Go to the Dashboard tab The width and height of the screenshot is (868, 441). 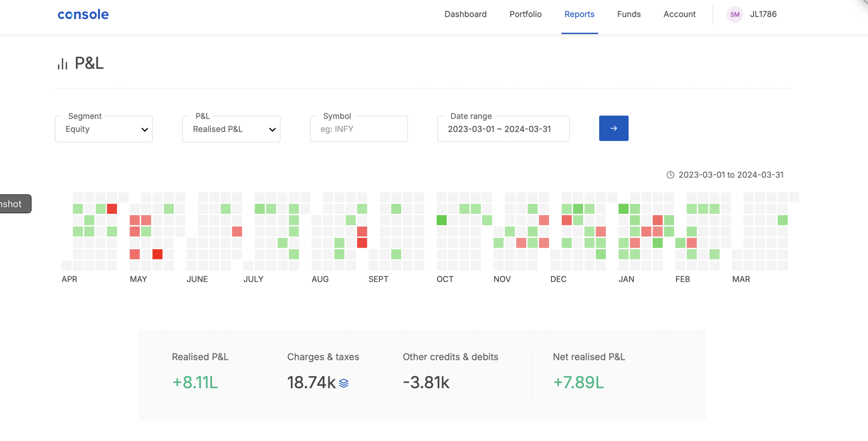465,14
